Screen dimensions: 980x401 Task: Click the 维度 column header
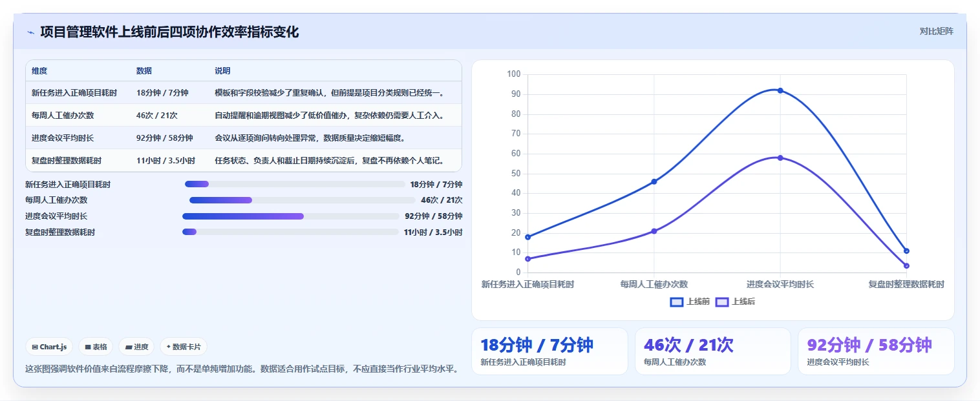tap(39, 71)
